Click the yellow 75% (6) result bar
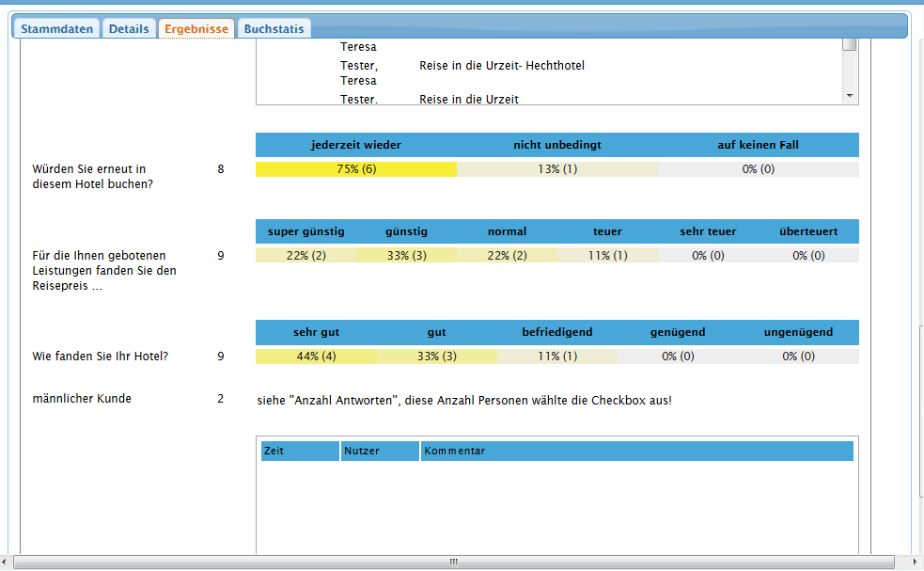 coord(356,169)
